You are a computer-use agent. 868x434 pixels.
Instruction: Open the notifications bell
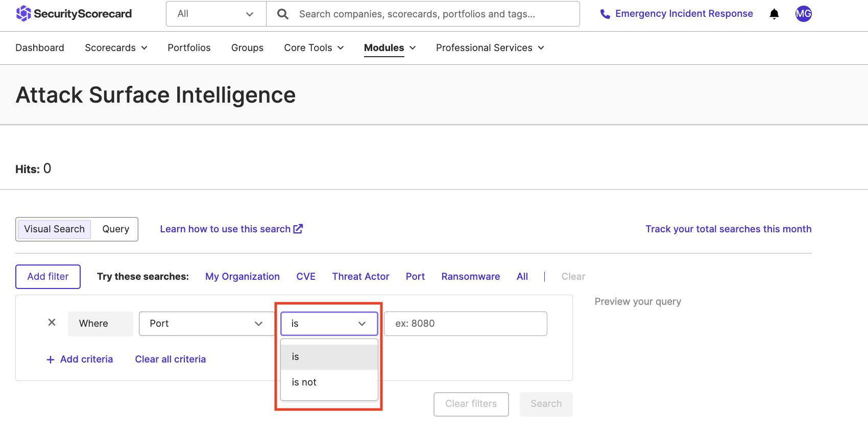point(774,14)
